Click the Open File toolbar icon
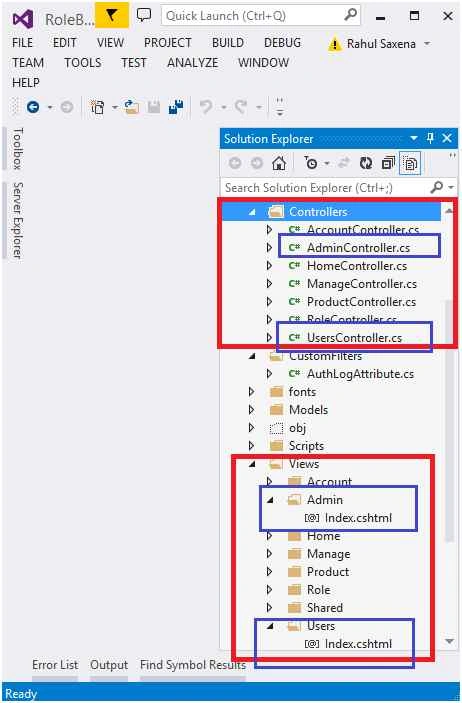This screenshot has height=703, width=462. (x=131, y=107)
